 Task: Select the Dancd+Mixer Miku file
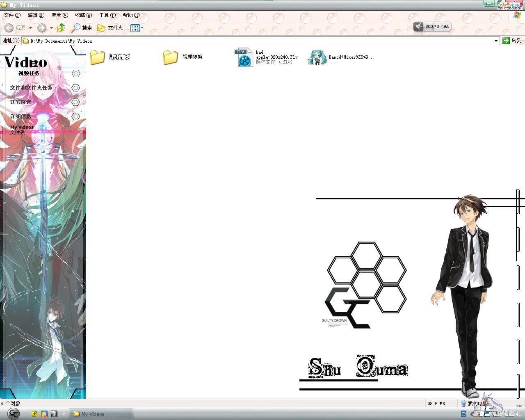tap(317, 57)
